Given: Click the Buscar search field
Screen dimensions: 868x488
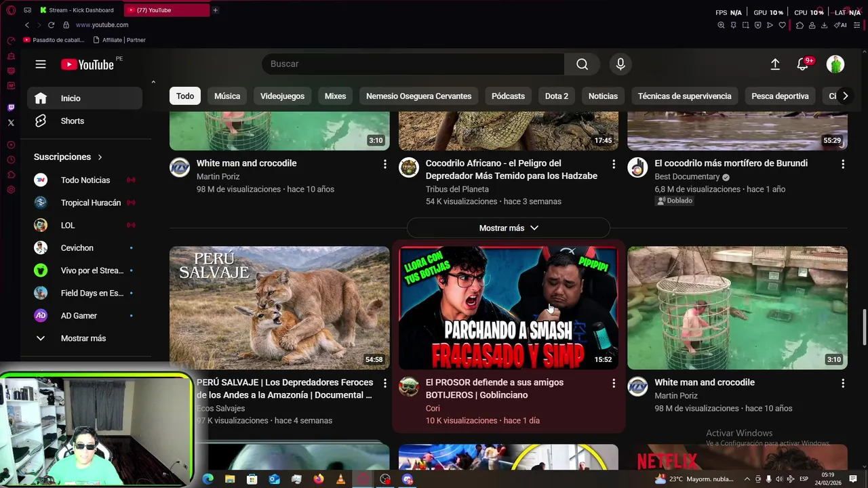Looking at the screenshot, I should click(x=413, y=64).
